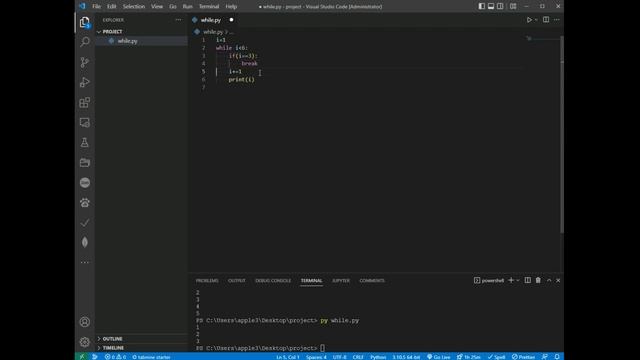The height and width of the screenshot is (360, 640).
Task: Click the editor vertical scrollbar
Action: pos(562,135)
